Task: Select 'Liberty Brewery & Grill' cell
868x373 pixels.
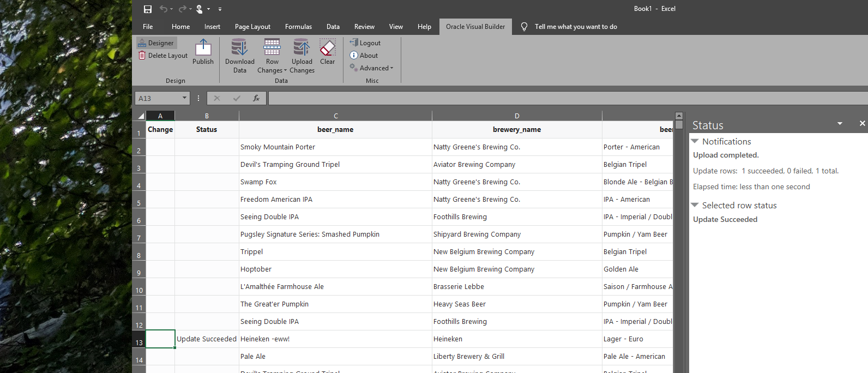Action: click(517, 357)
